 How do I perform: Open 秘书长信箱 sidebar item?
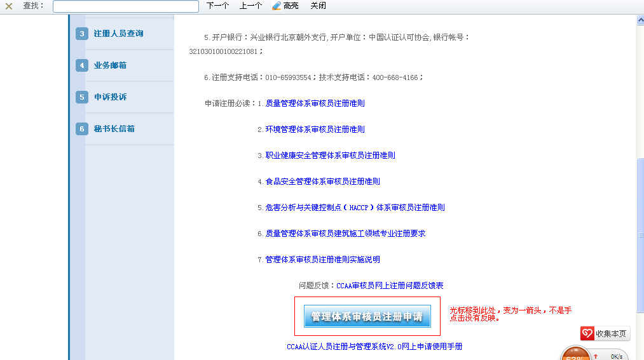(114, 129)
